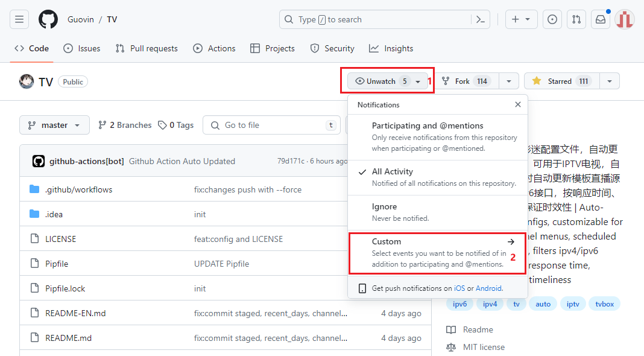
Task: Click the GitHub logo icon
Action: (48, 19)
